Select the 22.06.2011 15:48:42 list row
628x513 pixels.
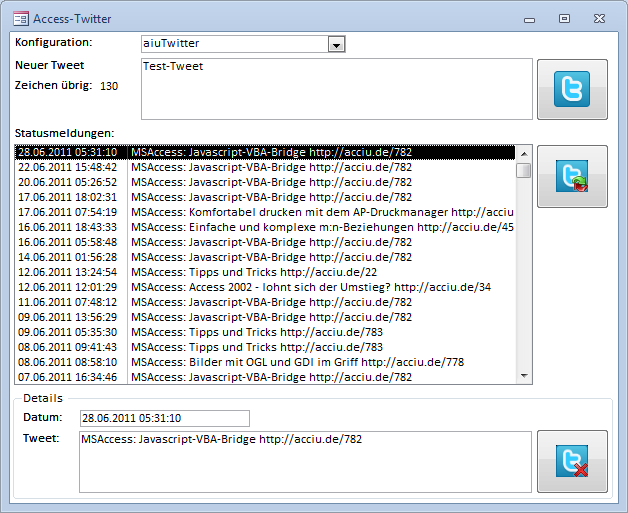pyautogui.click(x=264, y=168)
